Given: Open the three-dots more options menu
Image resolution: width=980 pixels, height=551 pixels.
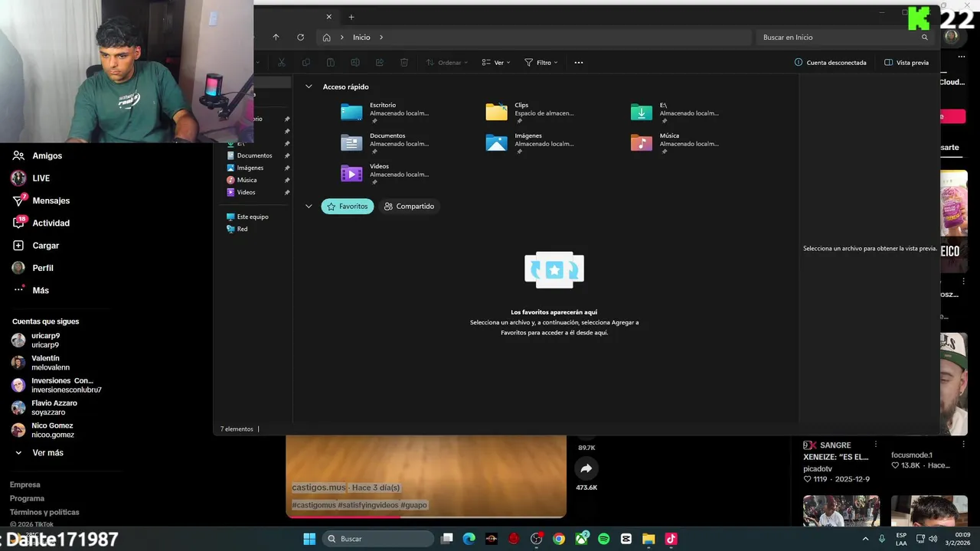Looking at the screenshot, I should (579, 62).
